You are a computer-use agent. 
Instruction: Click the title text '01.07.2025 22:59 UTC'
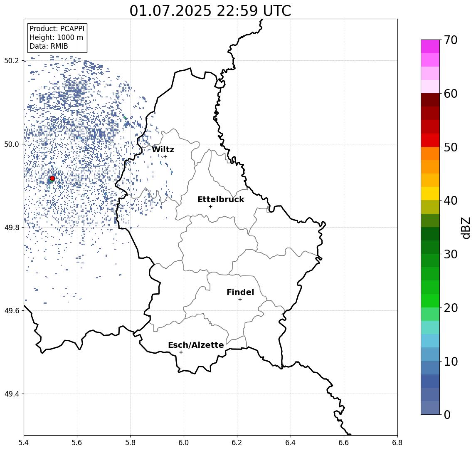click(210, 11)
